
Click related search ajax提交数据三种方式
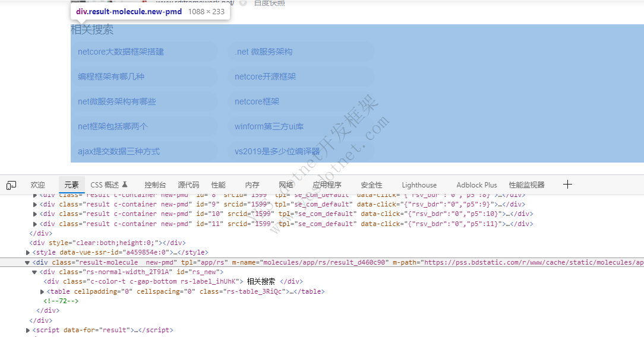(119, 152)
